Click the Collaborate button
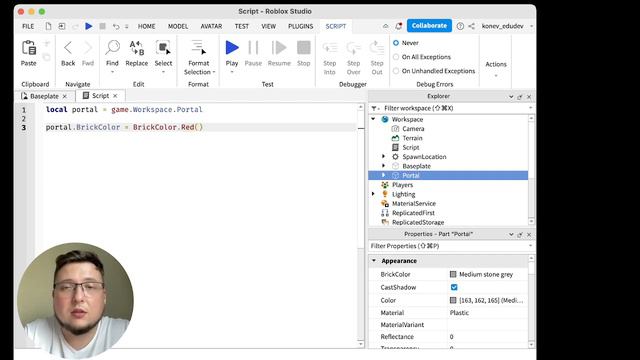 (x=429, y=26)
